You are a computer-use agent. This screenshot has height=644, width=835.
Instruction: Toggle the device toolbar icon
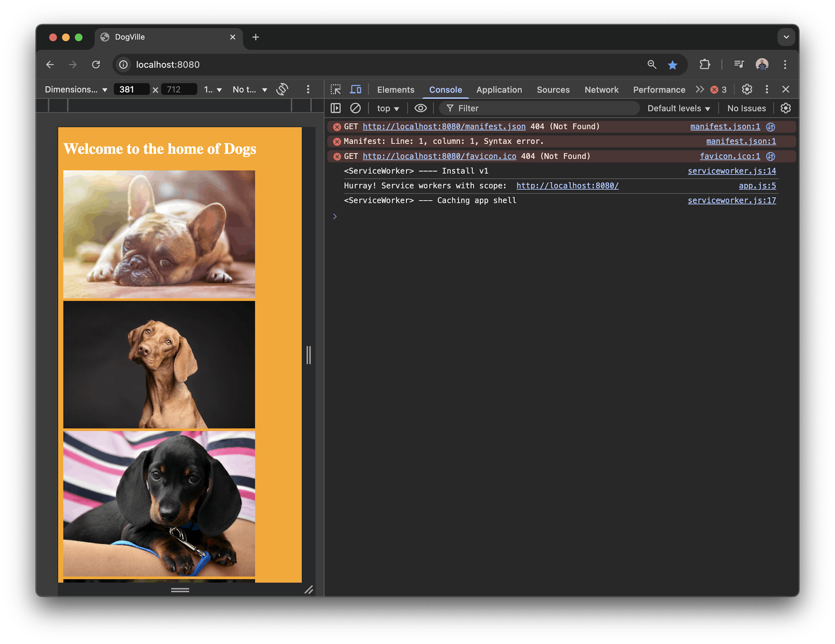[356, 89]
